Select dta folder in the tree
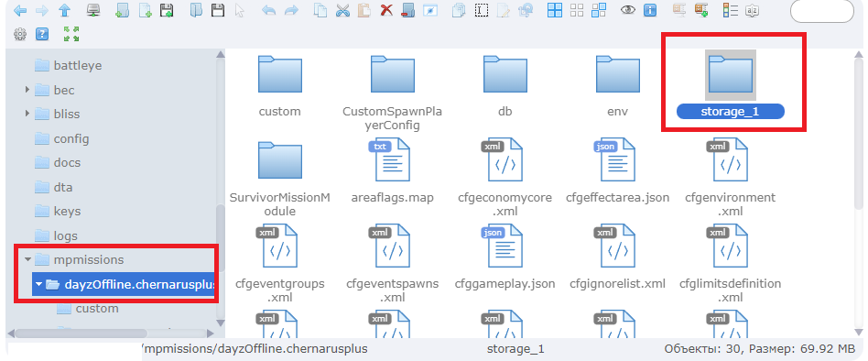Viewport: 868px width, 361px height. [x=63, y=187]
